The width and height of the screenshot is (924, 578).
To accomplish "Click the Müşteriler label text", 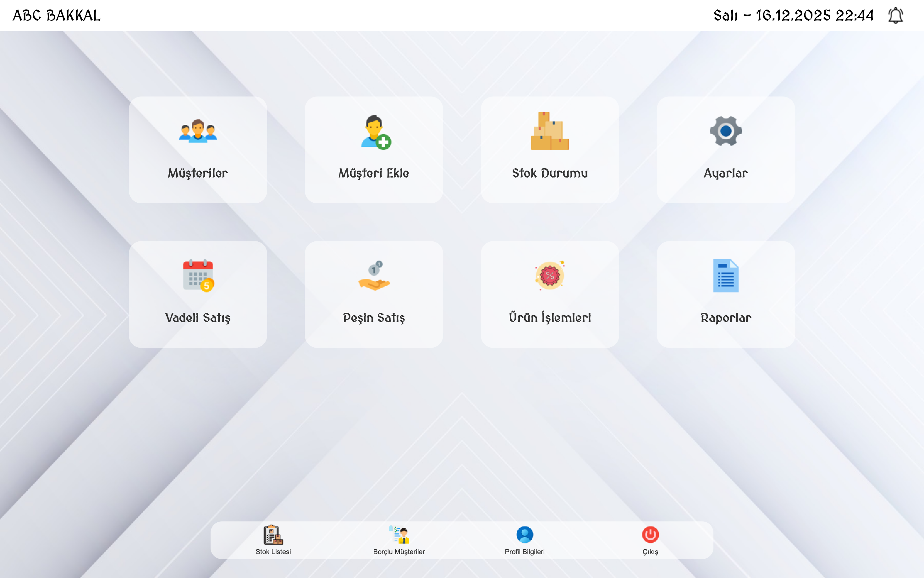I will 198,173.
